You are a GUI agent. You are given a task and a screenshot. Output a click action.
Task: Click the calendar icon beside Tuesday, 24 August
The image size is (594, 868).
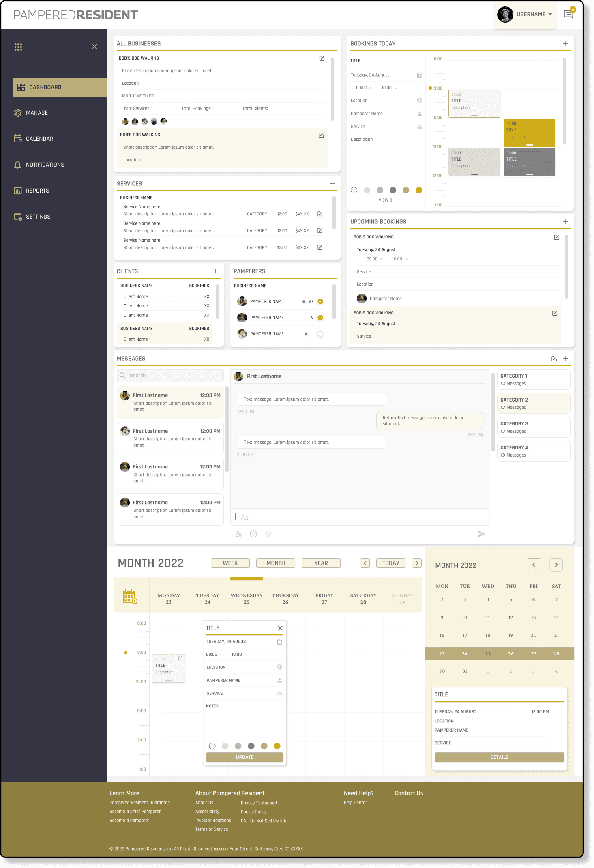(x=420, y=75)
